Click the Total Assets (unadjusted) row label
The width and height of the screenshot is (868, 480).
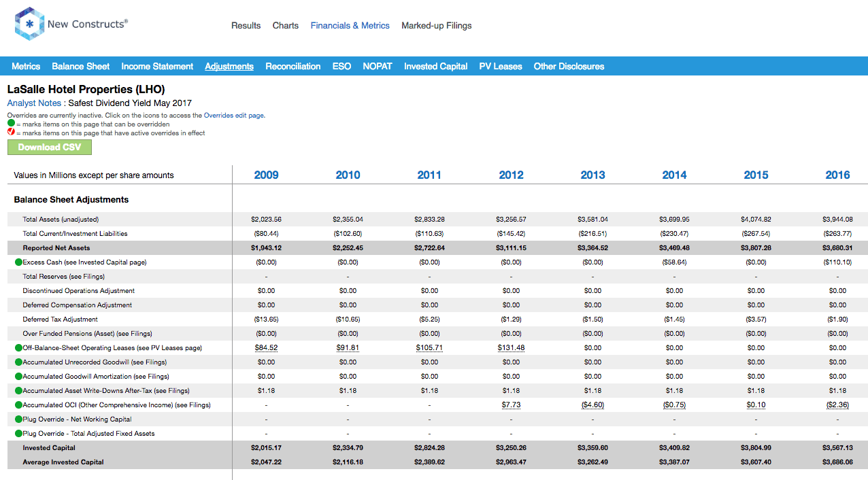click(61, 220)
